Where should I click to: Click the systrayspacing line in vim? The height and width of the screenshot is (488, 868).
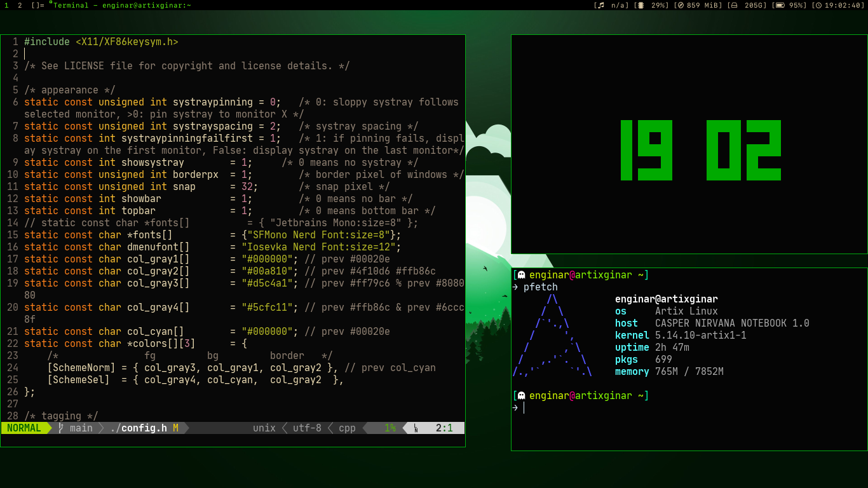point(221,126)
